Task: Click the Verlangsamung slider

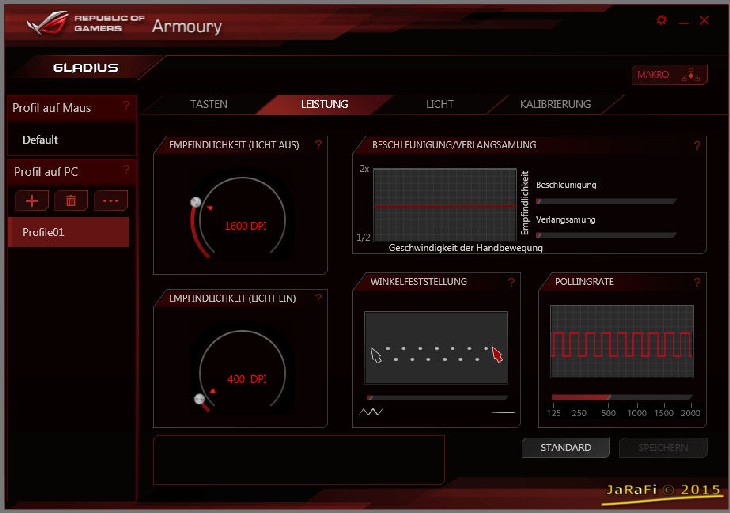Action: click(x=606, y=235)
